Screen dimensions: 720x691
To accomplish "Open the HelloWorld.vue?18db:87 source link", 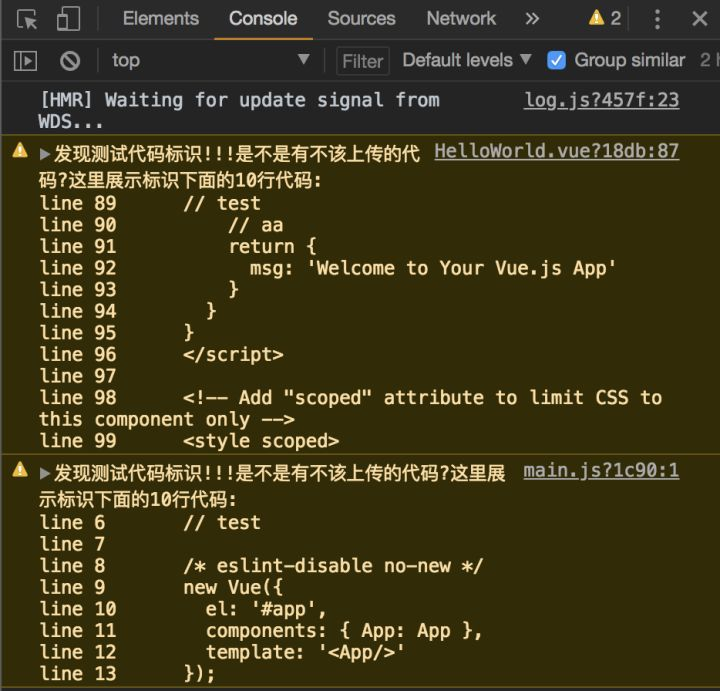I will click(x=557, y=151).
